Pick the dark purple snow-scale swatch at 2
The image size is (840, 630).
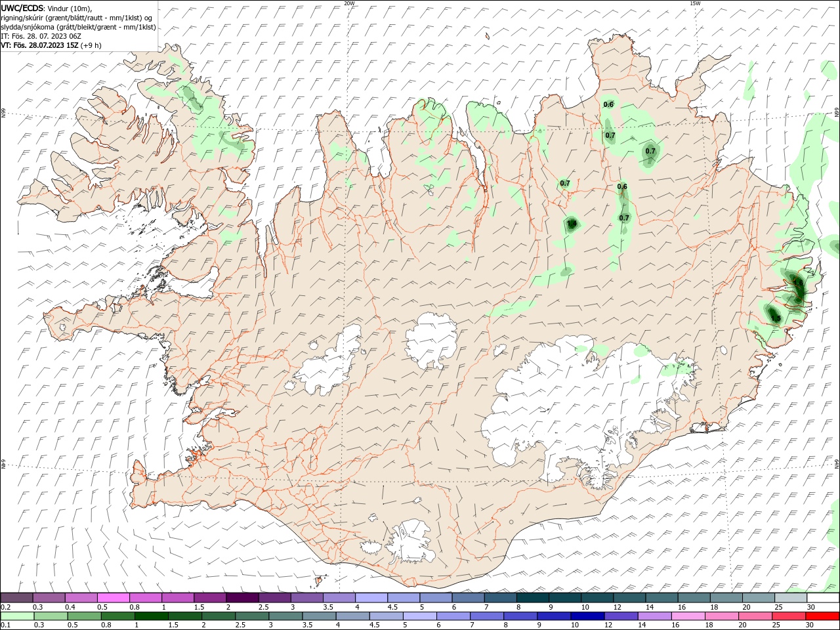click(242, 598)
